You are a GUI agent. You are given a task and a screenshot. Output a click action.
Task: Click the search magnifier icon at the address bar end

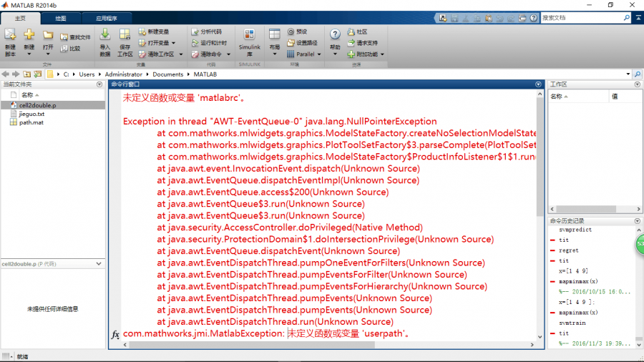coord(638,74)
